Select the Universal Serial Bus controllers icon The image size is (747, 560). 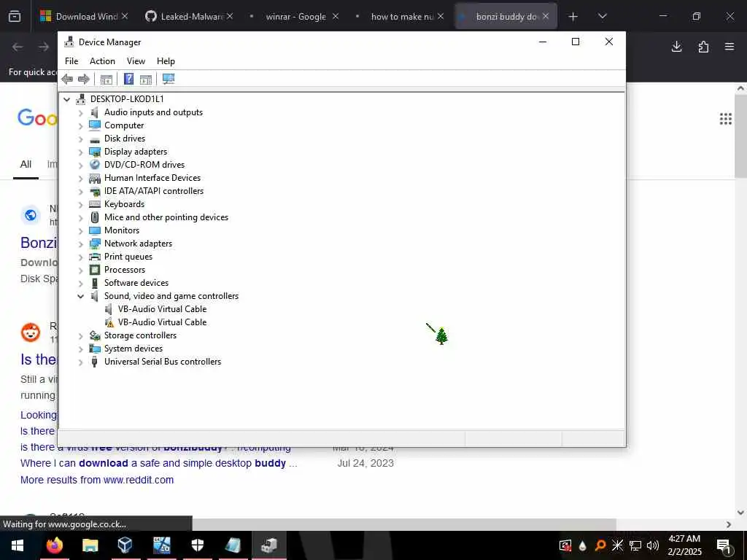95,362
